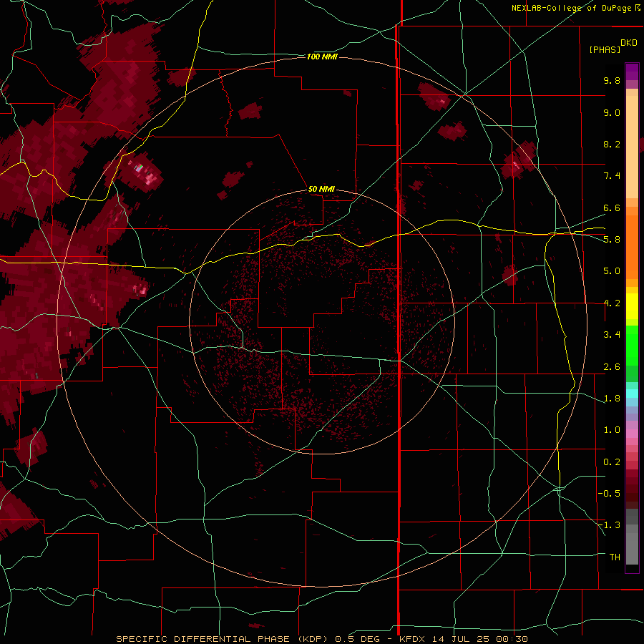
Task: Click the orange segment of color bar
Action: pyautogui.click(x=632, y=246)
